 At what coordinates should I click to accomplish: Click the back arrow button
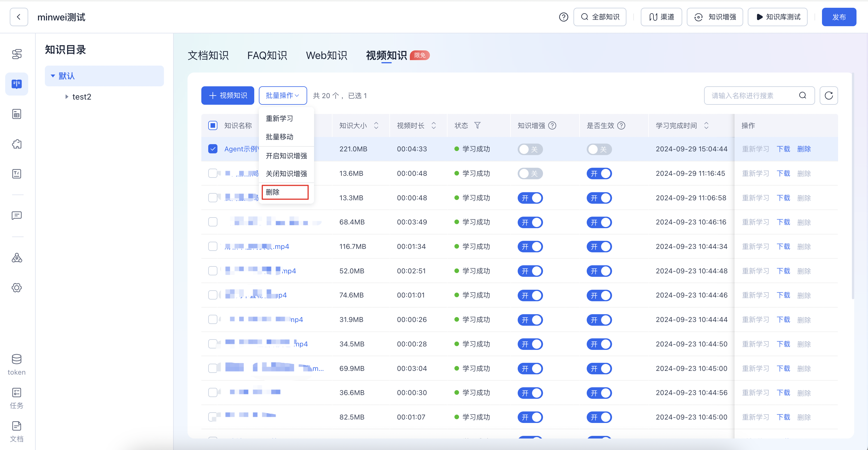(19, 17)
